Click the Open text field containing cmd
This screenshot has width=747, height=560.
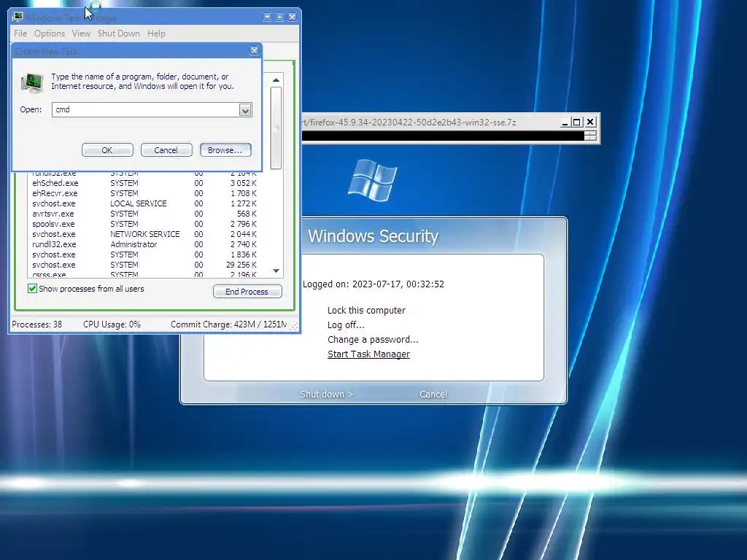coord(145,109)
